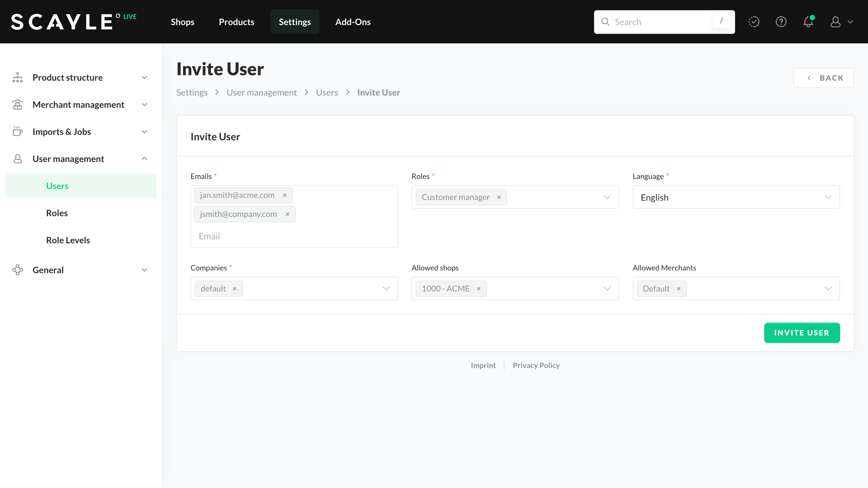Open the Roles dropdown arrow

(607, 197)
